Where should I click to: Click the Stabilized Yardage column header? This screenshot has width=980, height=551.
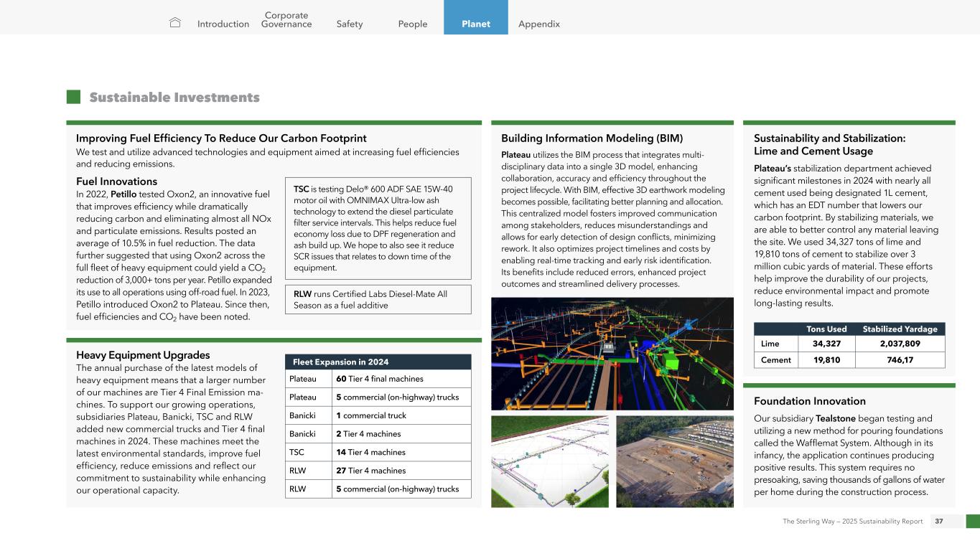point(899,329)
